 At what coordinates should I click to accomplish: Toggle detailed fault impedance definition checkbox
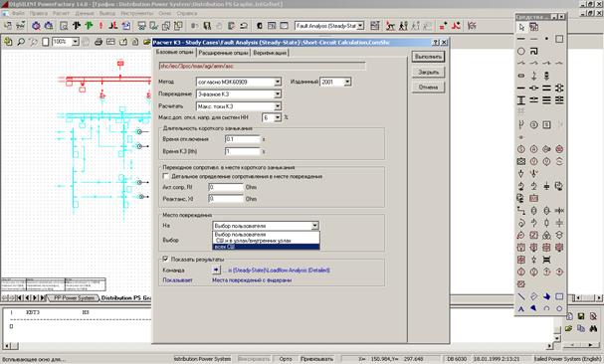tap(166, 176)
